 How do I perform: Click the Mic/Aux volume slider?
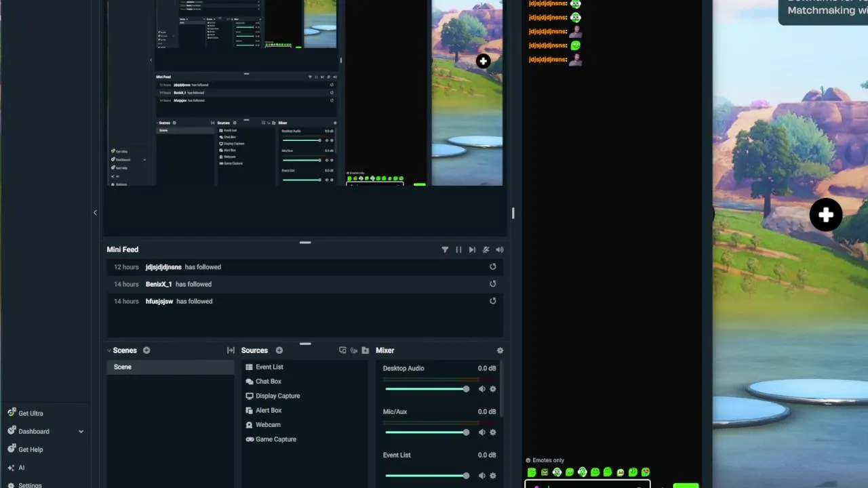pyautogui.click(x=427, y=432)
